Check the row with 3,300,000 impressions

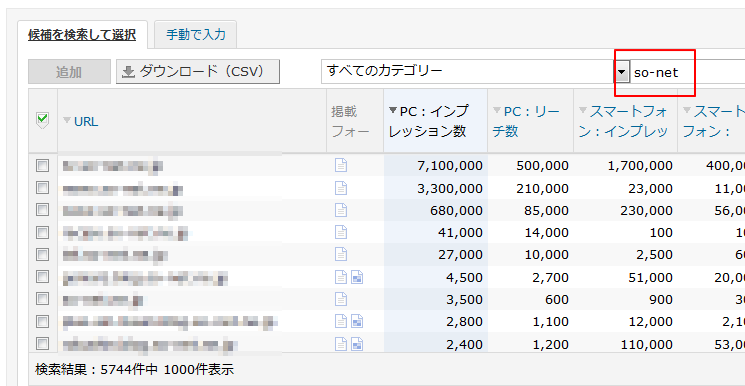click(43, 188)
